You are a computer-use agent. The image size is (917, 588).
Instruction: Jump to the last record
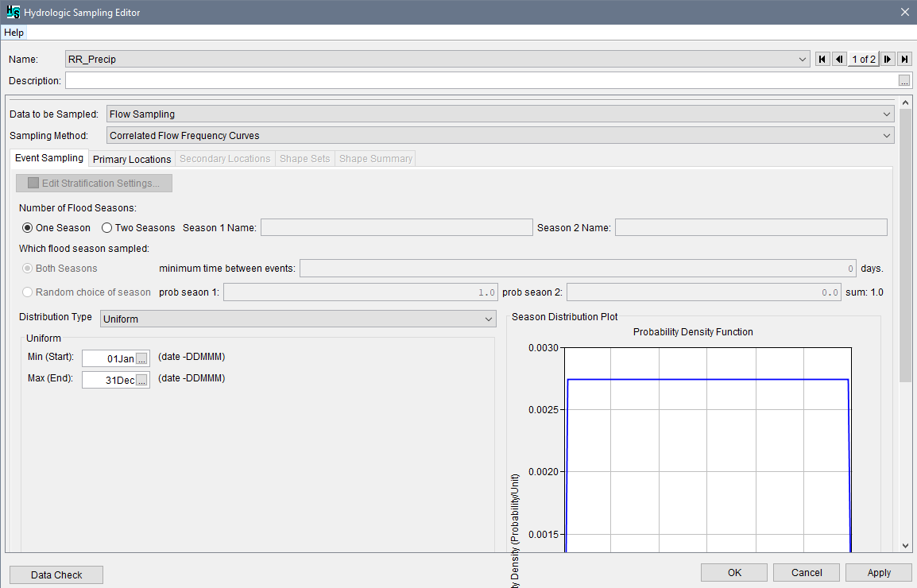[904, 59]
